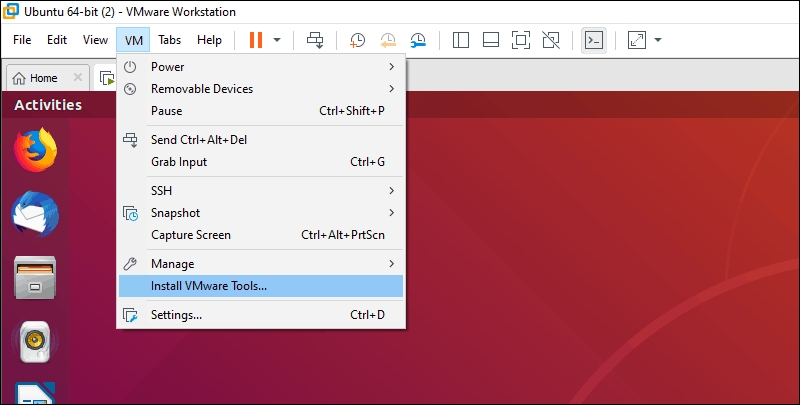Open the dropdown arrow beside stretch icon
Screen dimensions: 800x405
tap(658, 40)
